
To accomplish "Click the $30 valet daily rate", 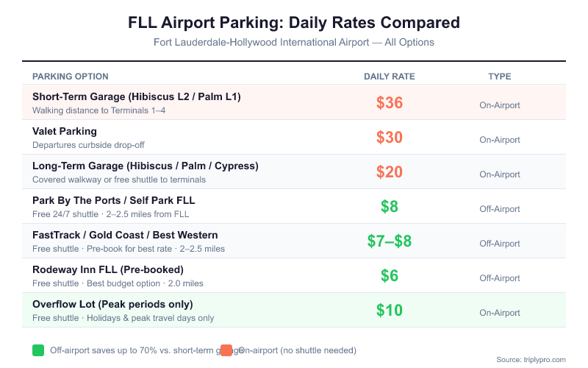I will tap(390, 138).
